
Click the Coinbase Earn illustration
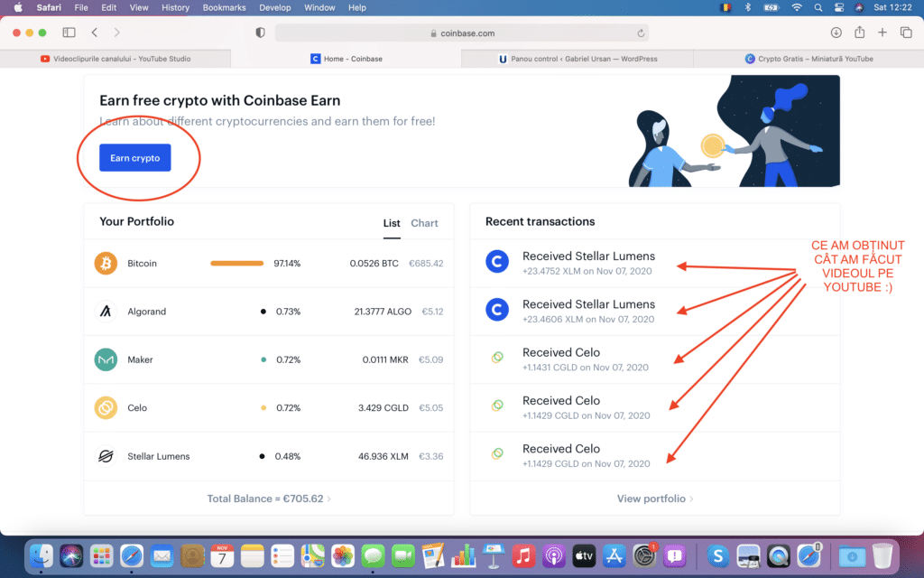pos(734,131)
